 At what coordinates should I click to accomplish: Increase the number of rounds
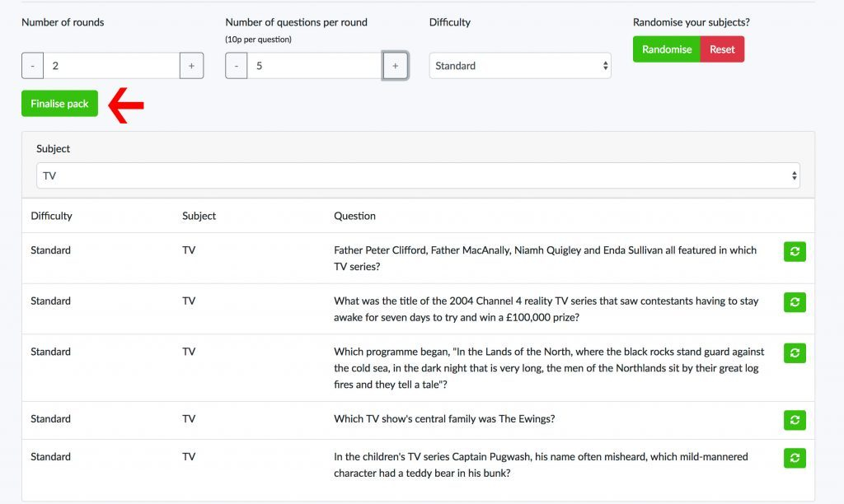click(x=191, y=66)
